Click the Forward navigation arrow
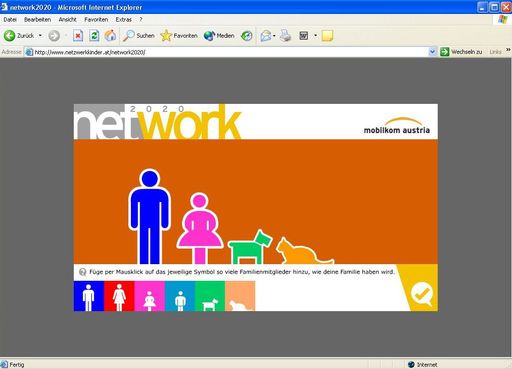512x369 pixels. pos(54,36)
